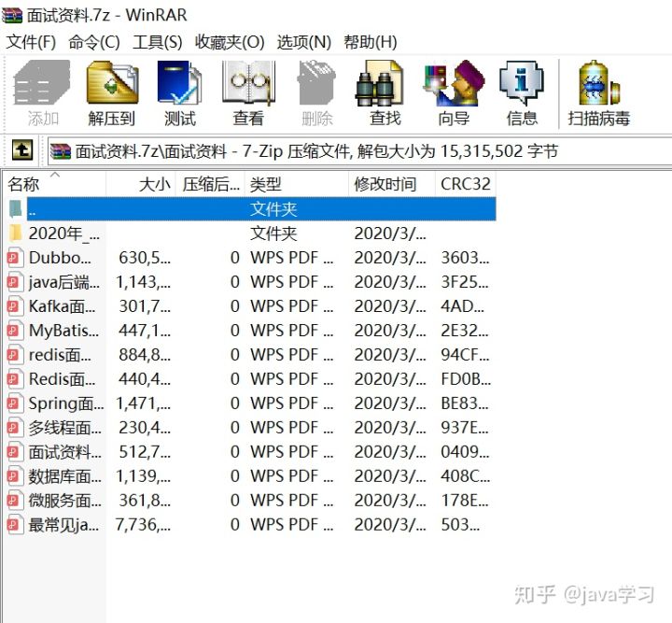Click the Delete (删除) toolbar icon
This screenshot has height=623, width=672.
click(316, 82)
